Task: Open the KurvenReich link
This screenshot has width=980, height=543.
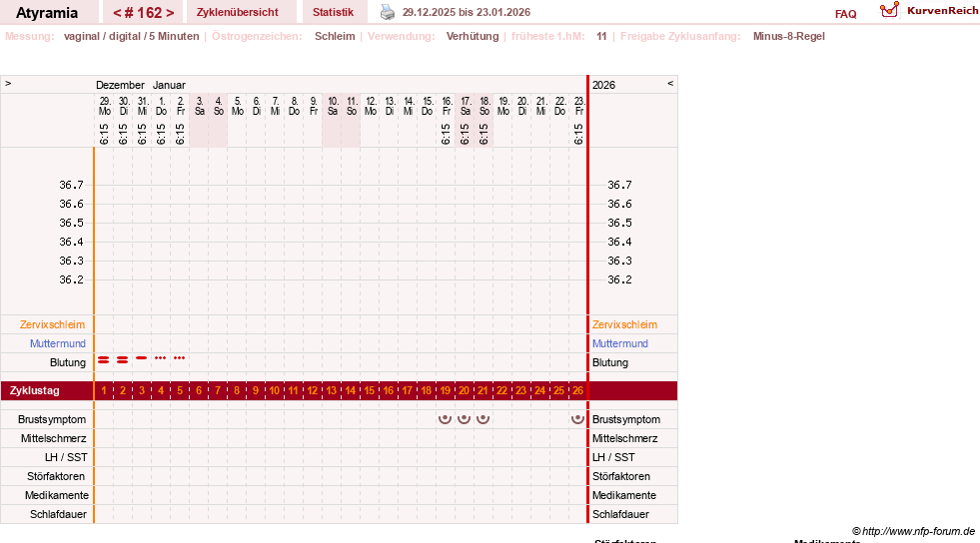Action: click(942, 11)
